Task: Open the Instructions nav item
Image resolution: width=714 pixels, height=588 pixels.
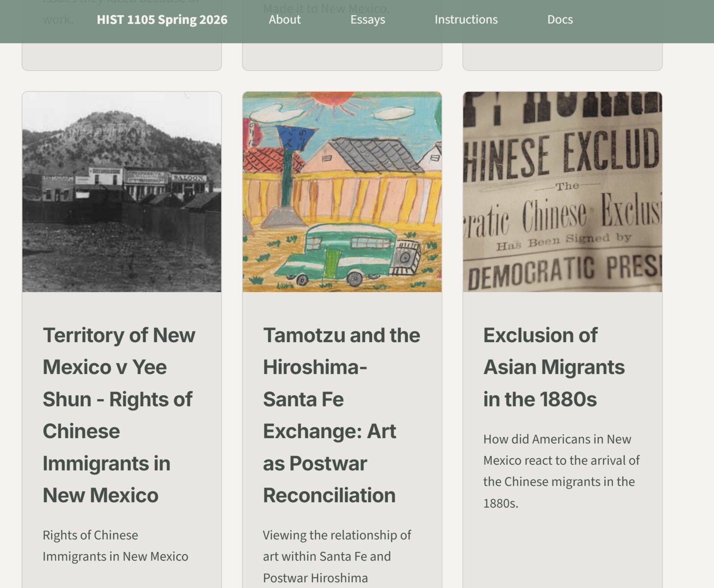Action: 466,20
